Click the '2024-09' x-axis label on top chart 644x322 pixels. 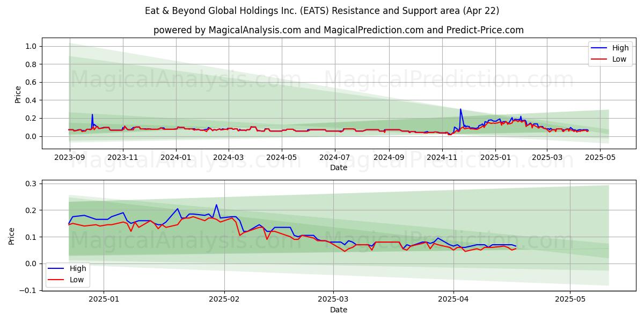(x=390, y=158)
